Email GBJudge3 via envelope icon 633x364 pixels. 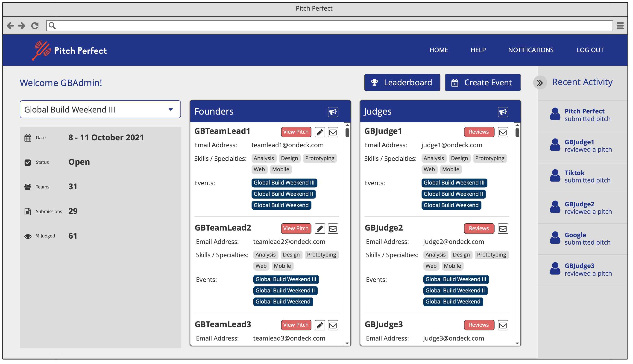click(x=503, y=325)
